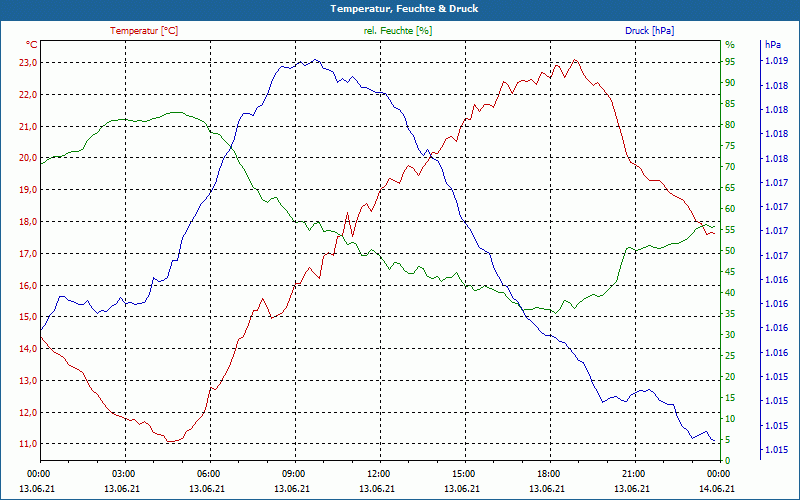The image size is (800, 500).
Task: Click the 12:00 time axis label
Action: coord(378,473)
